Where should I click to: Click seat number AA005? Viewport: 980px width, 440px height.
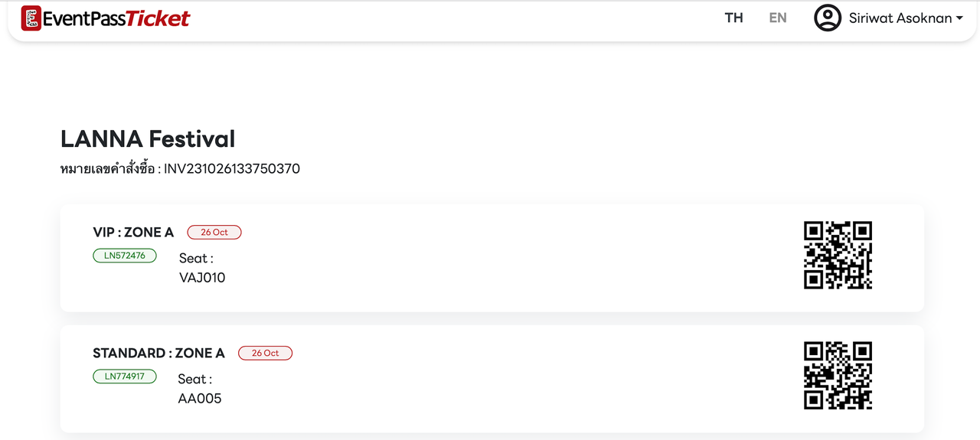[200, 399]
